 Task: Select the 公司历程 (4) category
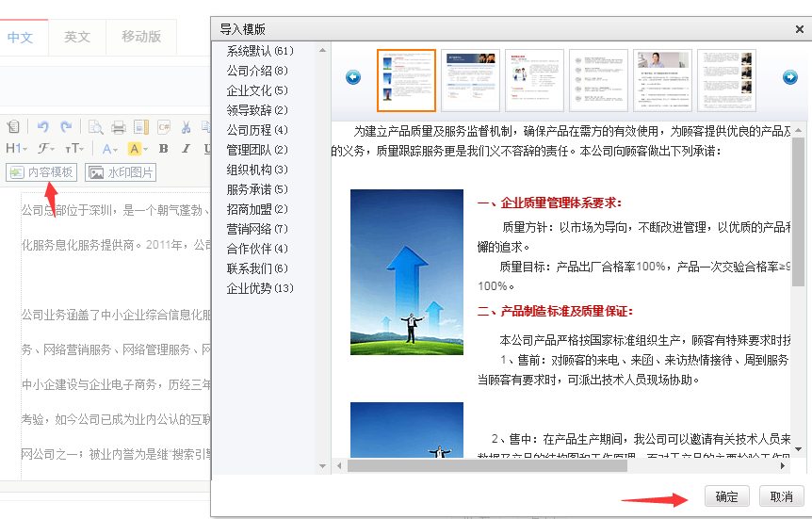(257, 129)
